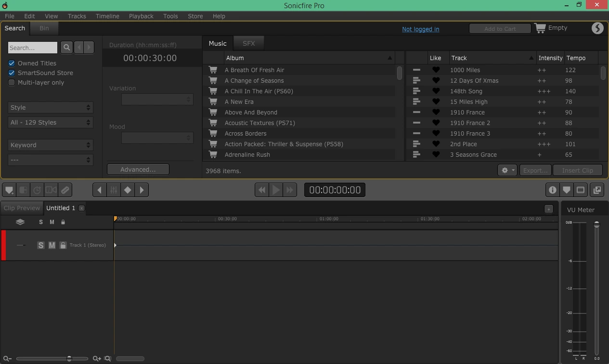The height and width of the screenshot is (364, 609).
Task: Click the fast forward playback button
Action: click(x=290, y=190)
